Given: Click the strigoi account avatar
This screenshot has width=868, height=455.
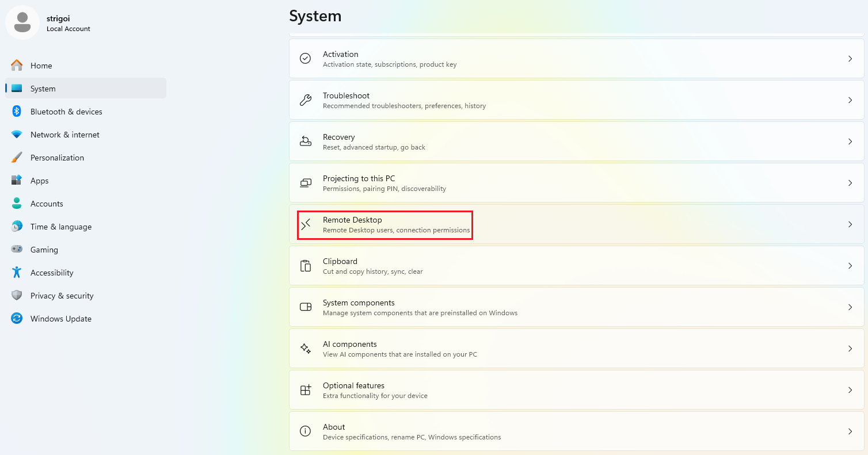Looking at the screenshot, I should tap(22, 22).
